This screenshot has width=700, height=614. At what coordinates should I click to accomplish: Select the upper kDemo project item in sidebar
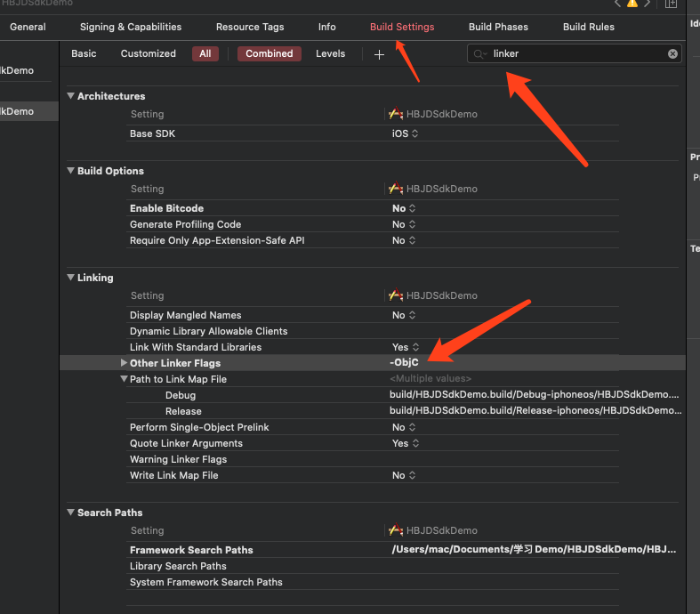[x=17, y=70]
